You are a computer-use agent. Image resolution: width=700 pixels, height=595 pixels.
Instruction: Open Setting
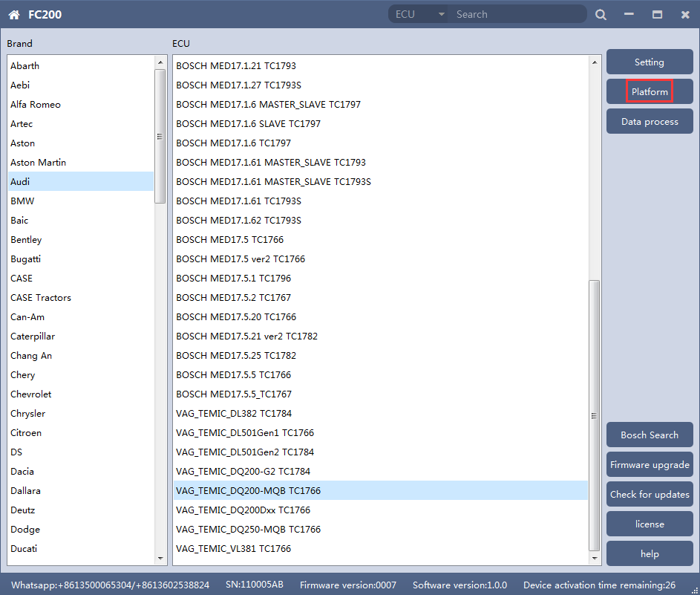(x=650, y=62)
